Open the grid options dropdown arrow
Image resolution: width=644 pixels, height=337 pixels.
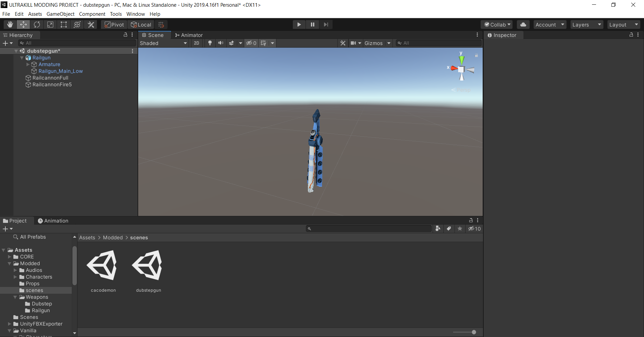coord(272,43)
